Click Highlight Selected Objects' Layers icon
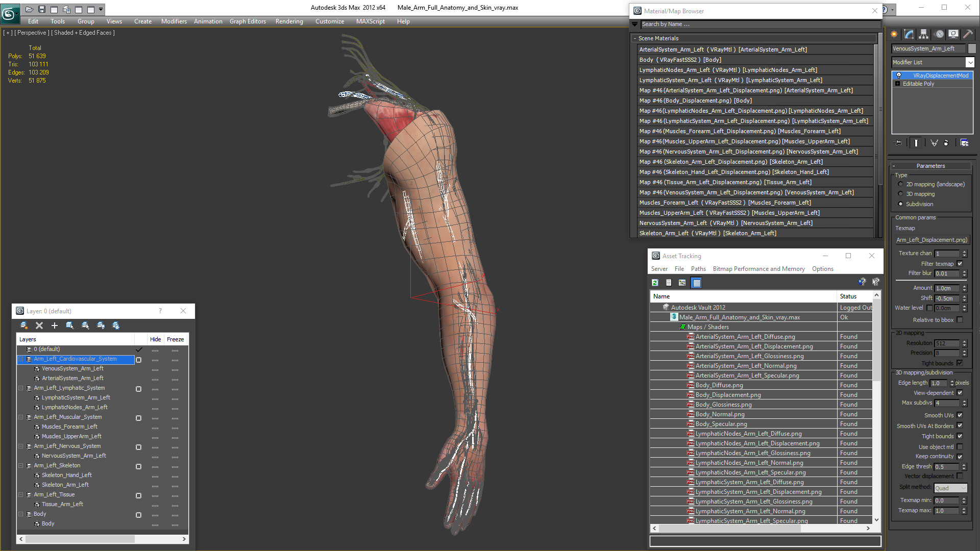Viewport: 980px width, 551px height. click(85, 325)
